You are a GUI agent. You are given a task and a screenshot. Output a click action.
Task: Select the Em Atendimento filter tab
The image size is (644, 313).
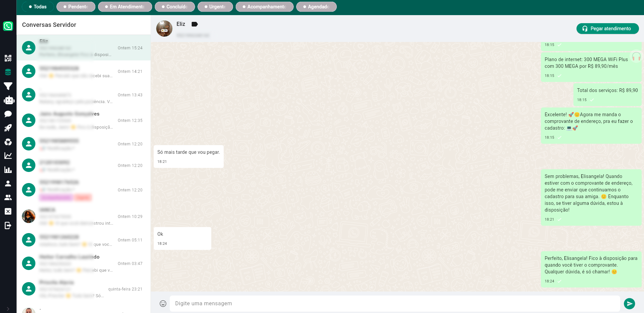pos(125,7)
